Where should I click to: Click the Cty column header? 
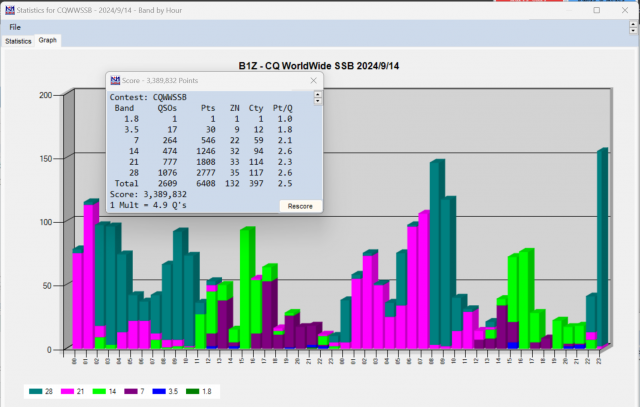[x=256, y=108]
